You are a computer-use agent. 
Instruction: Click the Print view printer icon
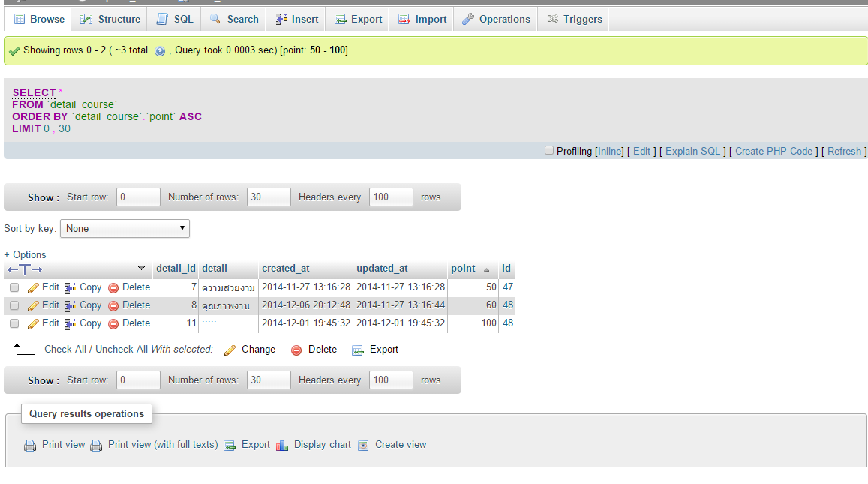[30, 446]
